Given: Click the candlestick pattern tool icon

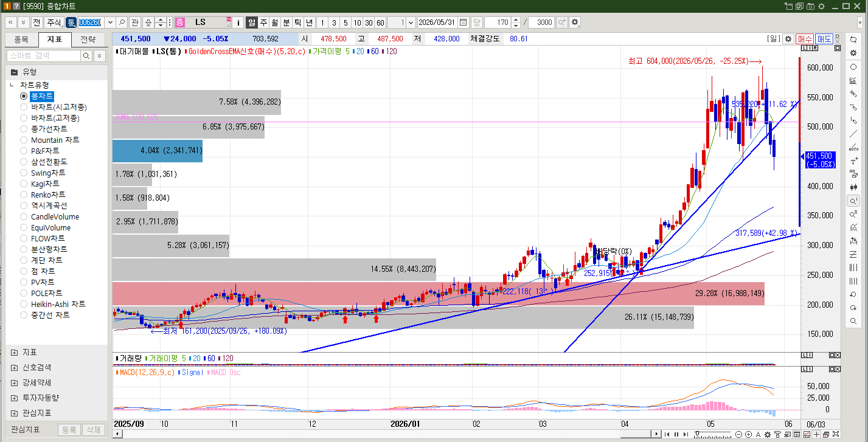Looking at the screenshot, I should tap(853, 187).
